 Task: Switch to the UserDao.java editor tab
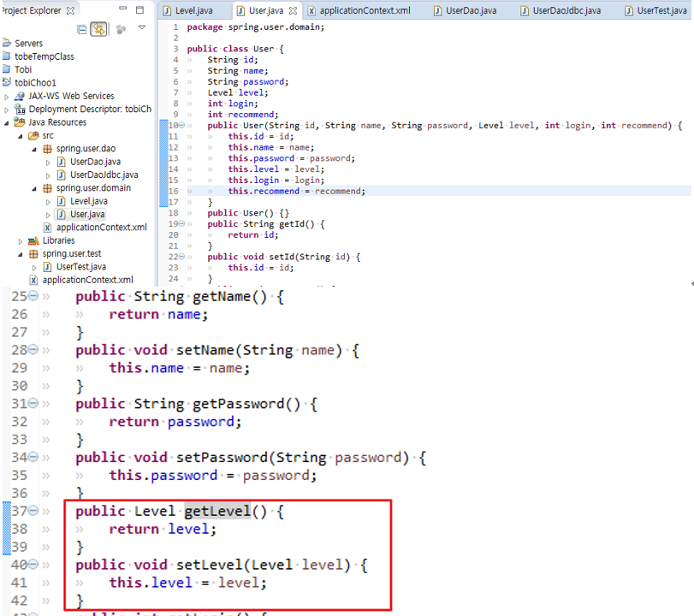pos(465,10)
